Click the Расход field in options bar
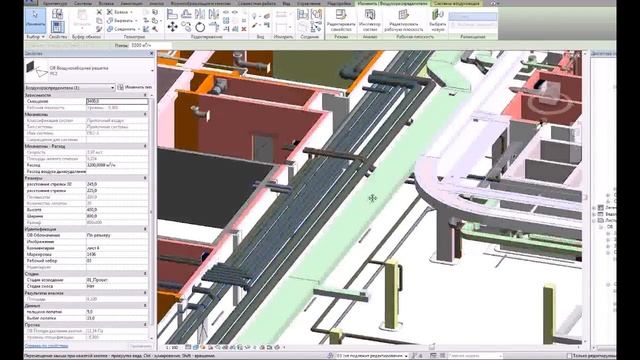The height and width of the screenshot is (360, 640). (x=150, y=45)
